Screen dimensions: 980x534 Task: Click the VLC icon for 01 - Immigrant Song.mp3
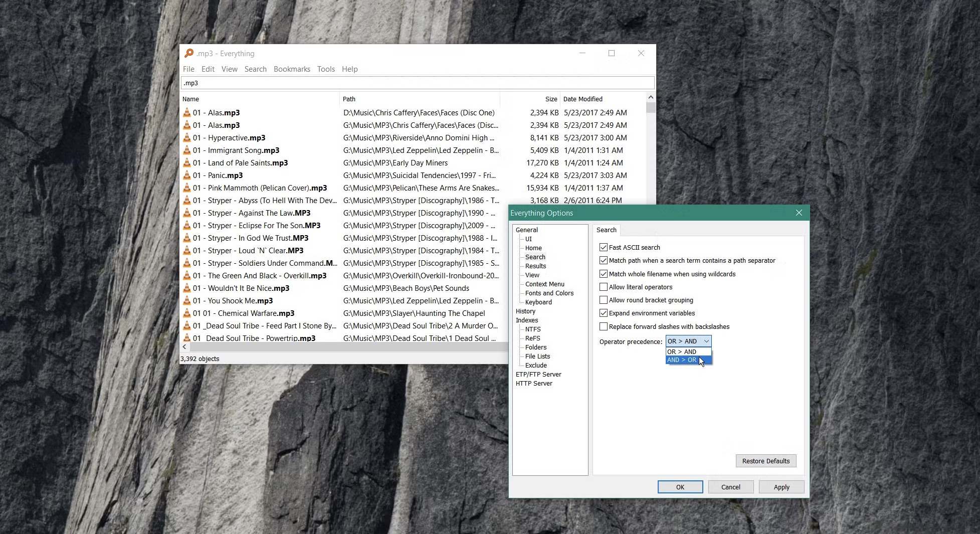pyautogui.click(x=186, y=150)
